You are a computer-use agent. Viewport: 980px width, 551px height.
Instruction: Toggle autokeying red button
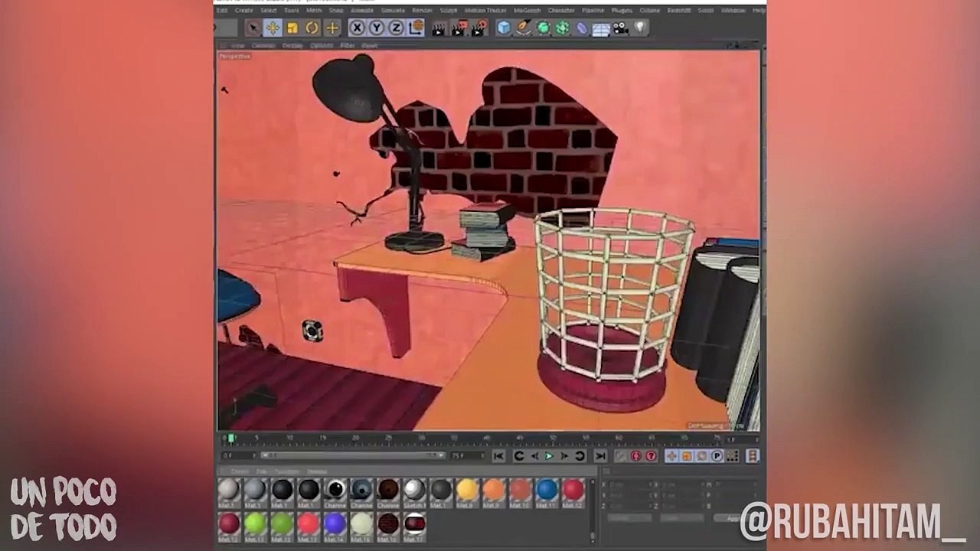click(x=636, y=456)
